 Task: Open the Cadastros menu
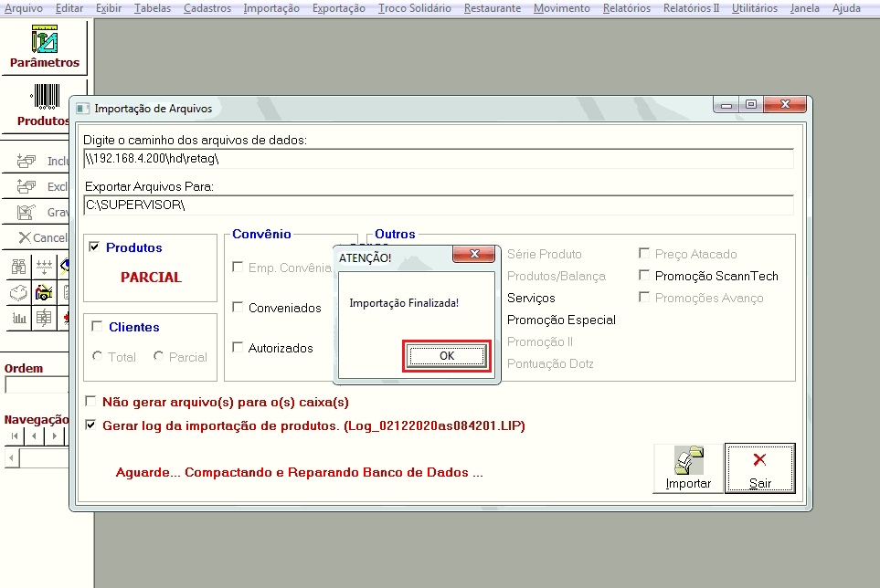(x=207, y=8)
